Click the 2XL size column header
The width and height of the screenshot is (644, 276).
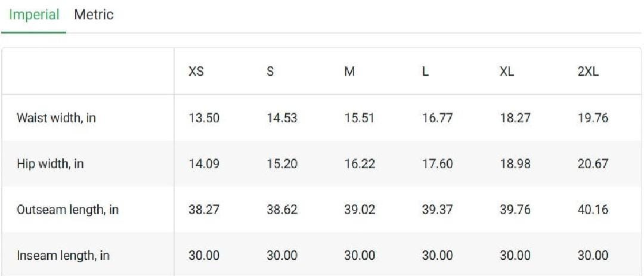(588, 72)
